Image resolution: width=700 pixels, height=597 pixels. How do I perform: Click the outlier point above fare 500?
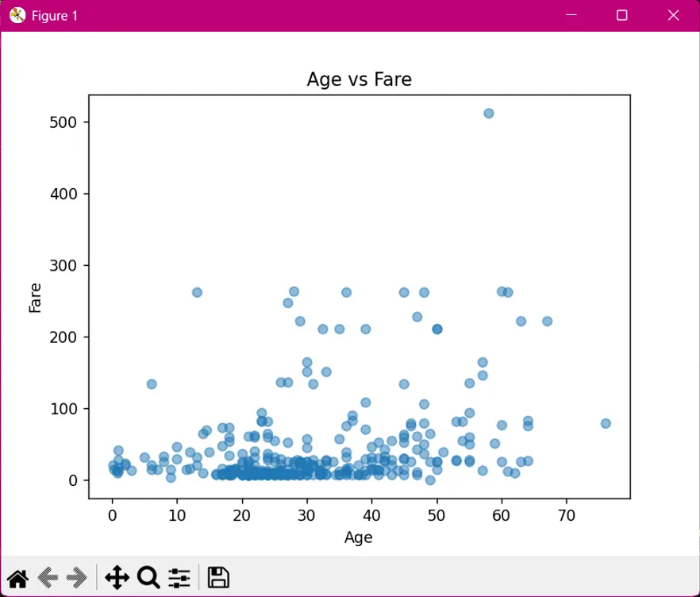tap(489, 114)
